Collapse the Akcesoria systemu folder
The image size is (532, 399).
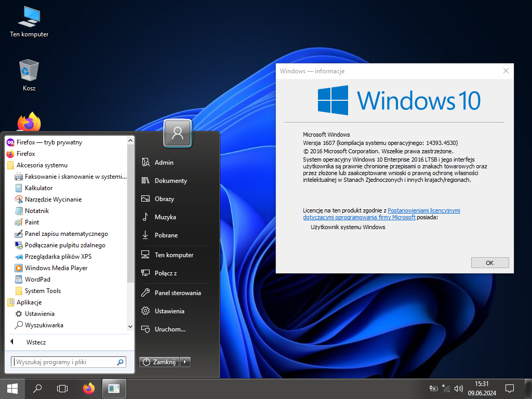pos(42,165)
